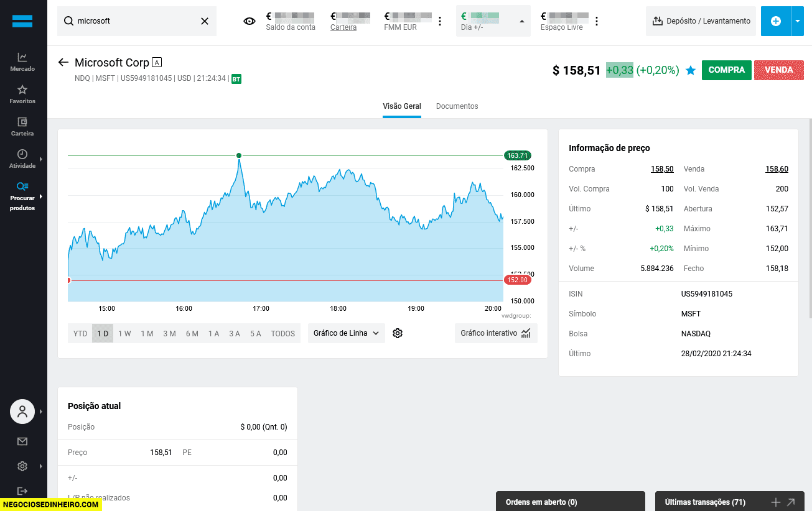Open Gráfico de Linha dropdown
The image size is (812, 511).
(x=347, y=333)
